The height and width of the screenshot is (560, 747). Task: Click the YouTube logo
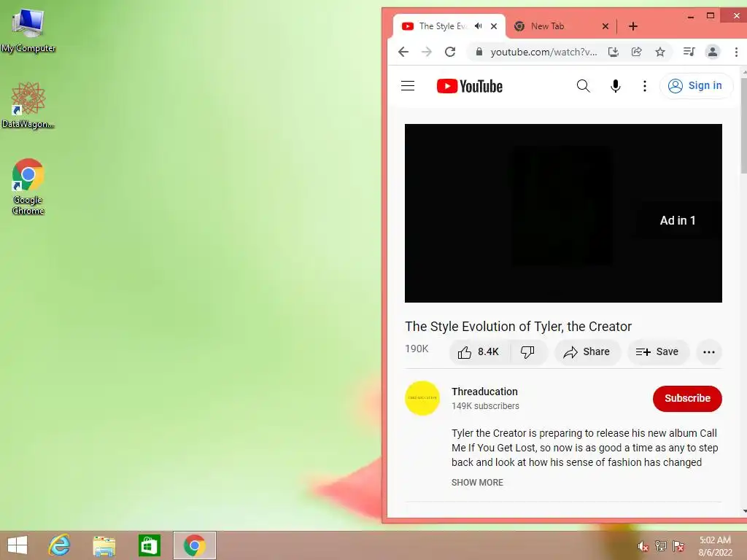pos(469,86)
